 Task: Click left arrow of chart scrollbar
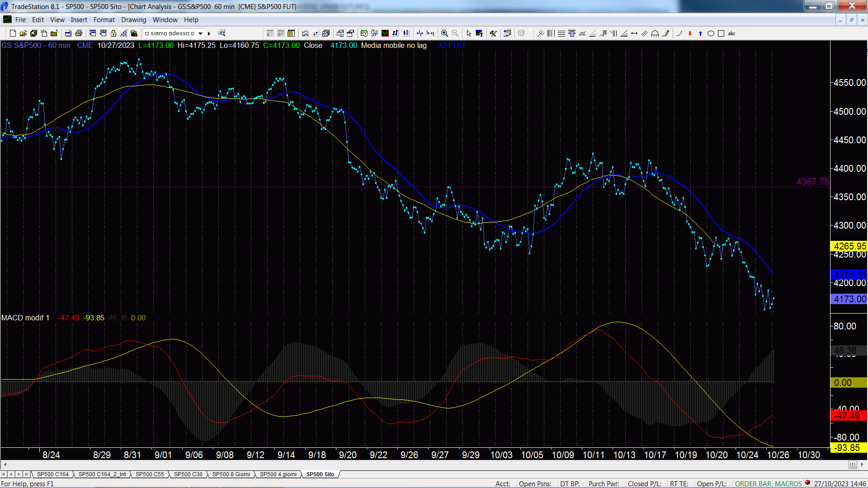click(5, 465)
